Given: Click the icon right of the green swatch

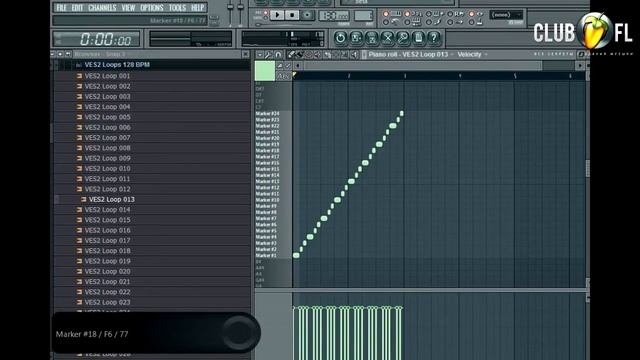Looking at the screenshot, I should pos(280,66).
